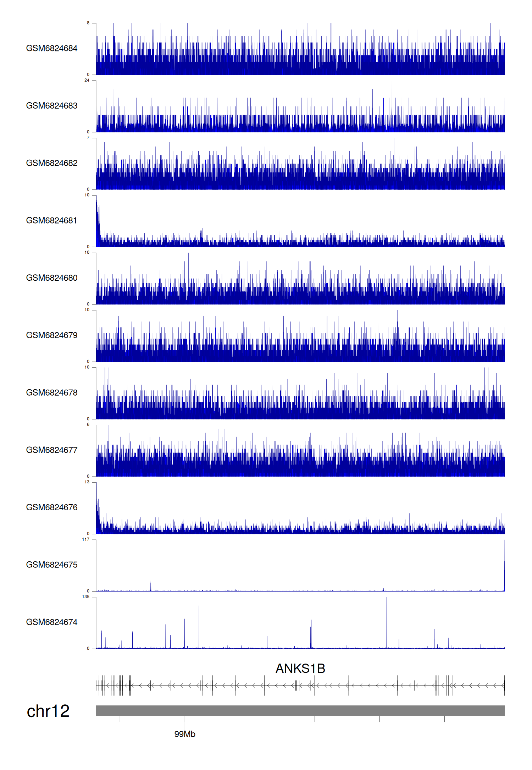
Task: Click the GSM6824678 track label
Action: pyautogui.click(x=52, y=393)
